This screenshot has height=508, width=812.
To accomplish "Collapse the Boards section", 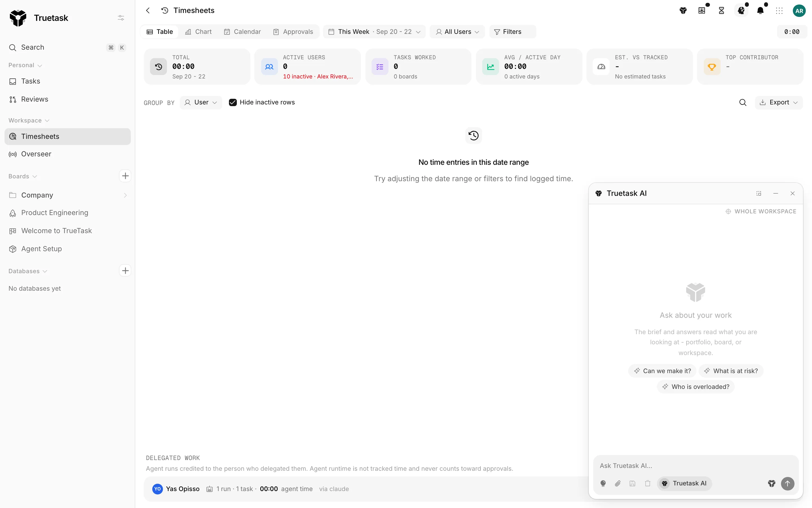I will (x=23, y=176).
